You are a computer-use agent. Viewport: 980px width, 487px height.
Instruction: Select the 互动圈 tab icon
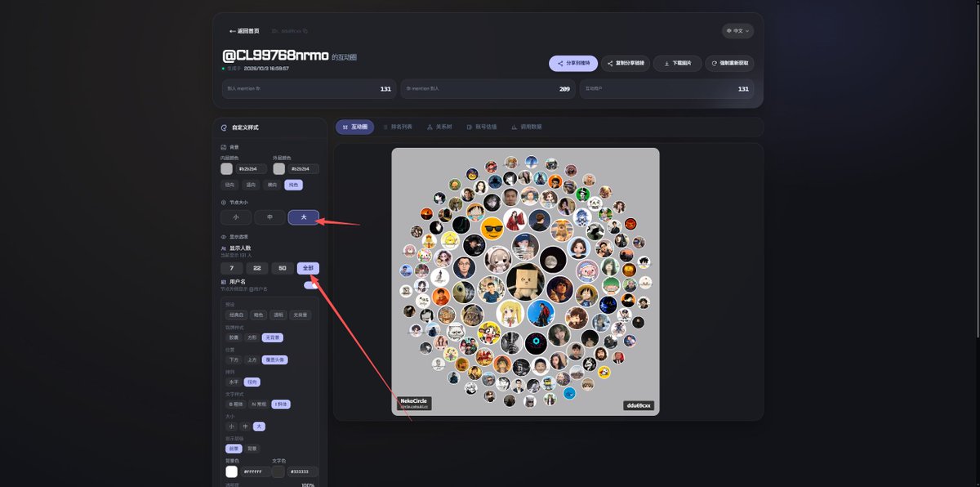click(345, 127)
